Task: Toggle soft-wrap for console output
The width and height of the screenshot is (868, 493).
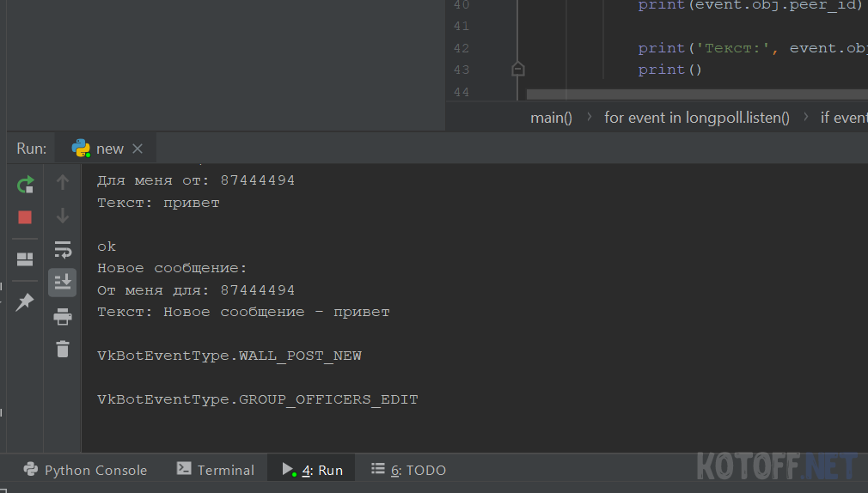Action: [x=63, y=249]
